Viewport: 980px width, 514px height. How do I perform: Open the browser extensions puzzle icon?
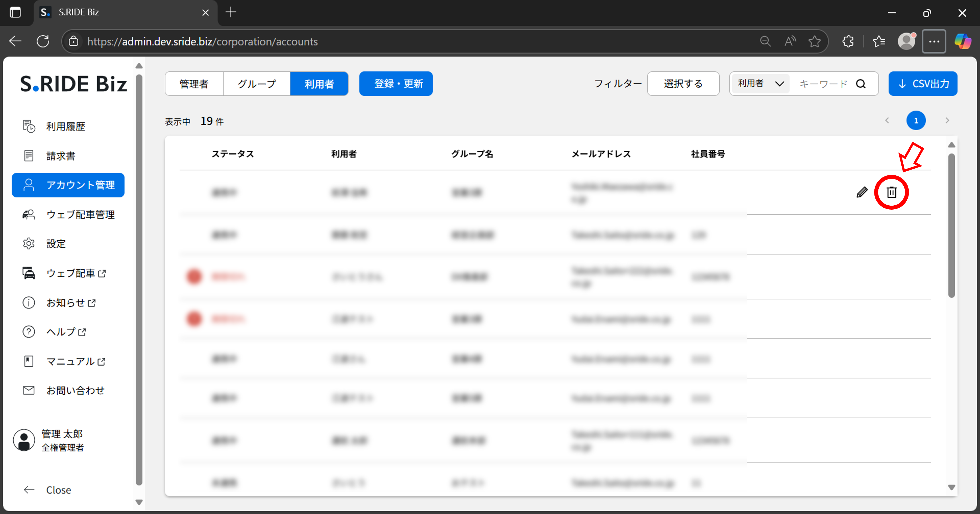[x=848, y=41]
